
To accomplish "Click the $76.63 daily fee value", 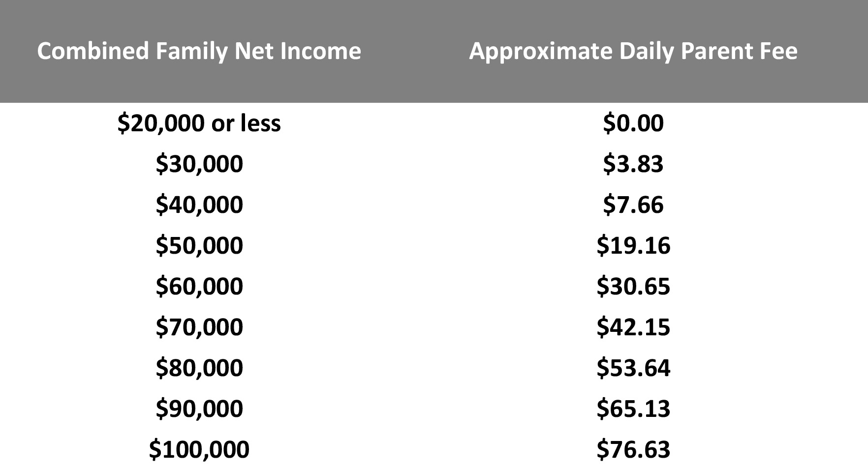I will 633,449.
